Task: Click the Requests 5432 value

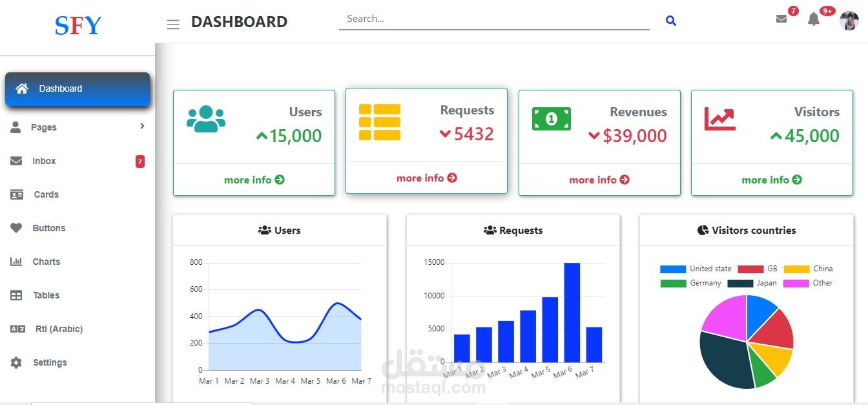Action: tap(467, 134)
